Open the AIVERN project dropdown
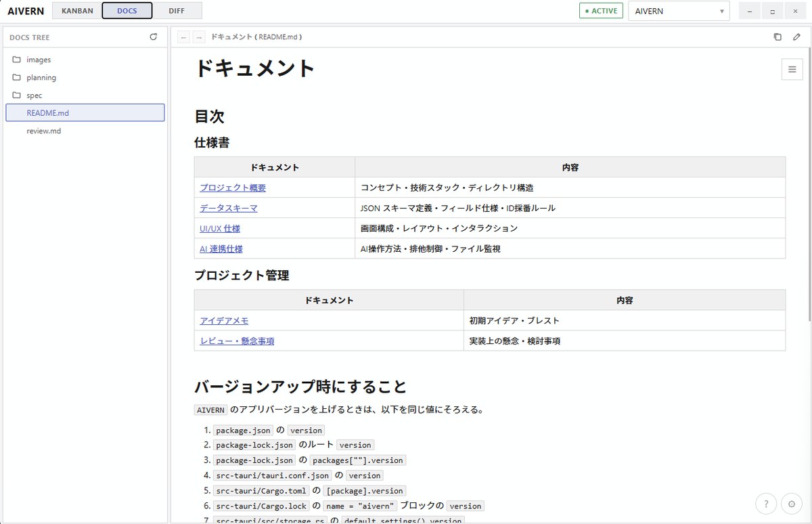Viewport: 812px width, 524px height. coord(679,11)
